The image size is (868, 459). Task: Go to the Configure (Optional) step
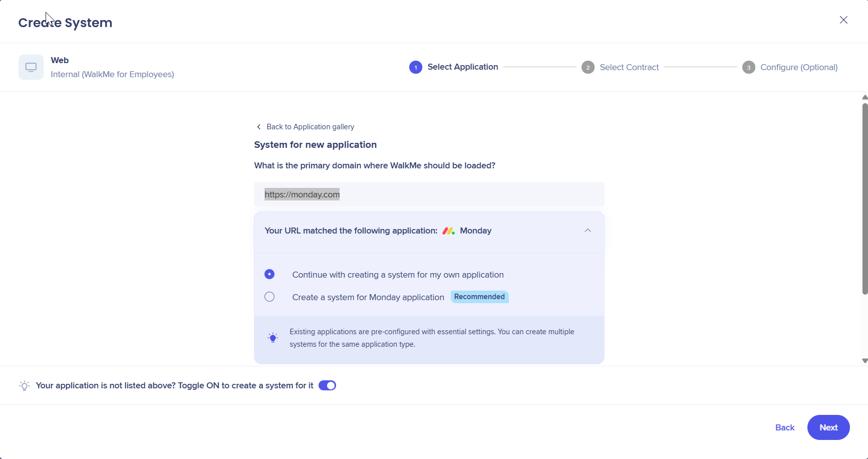coord(798,67)
